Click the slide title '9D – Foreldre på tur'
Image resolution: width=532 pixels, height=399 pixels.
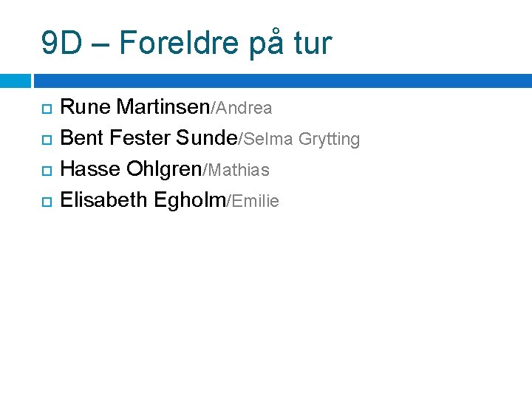coord(187,44)
